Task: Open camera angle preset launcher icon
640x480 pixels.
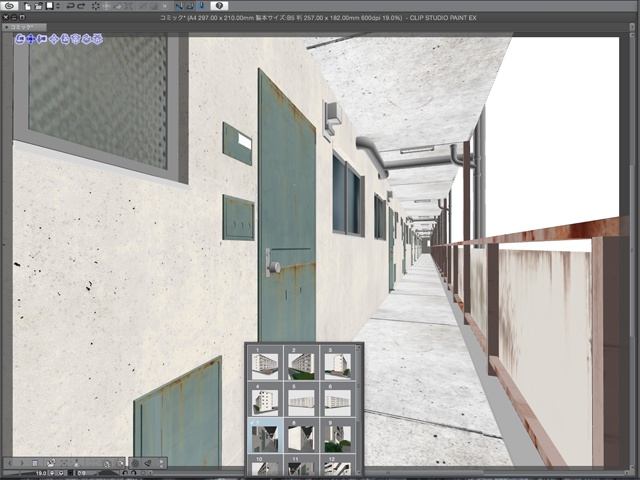Action: pos(51,463)
